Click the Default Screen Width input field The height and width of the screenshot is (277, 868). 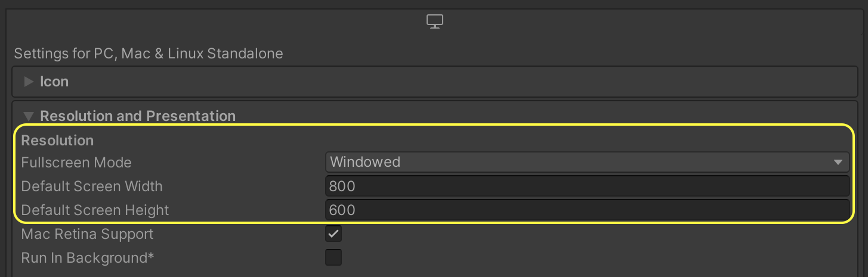587,186
